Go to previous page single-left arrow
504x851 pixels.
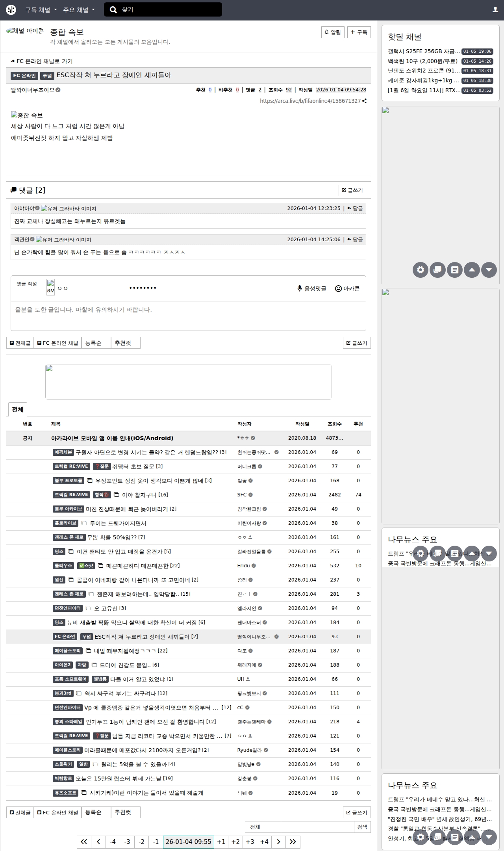pyautogui.click(x=98, y=842)
